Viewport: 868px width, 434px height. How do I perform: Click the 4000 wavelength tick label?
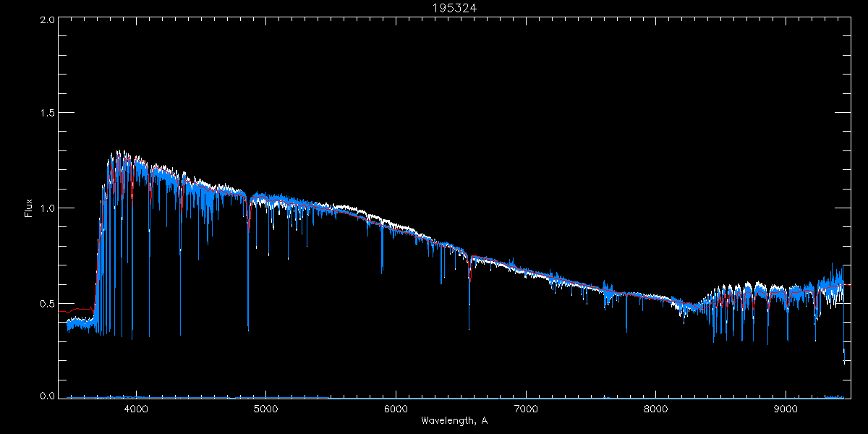pos(135,409)
